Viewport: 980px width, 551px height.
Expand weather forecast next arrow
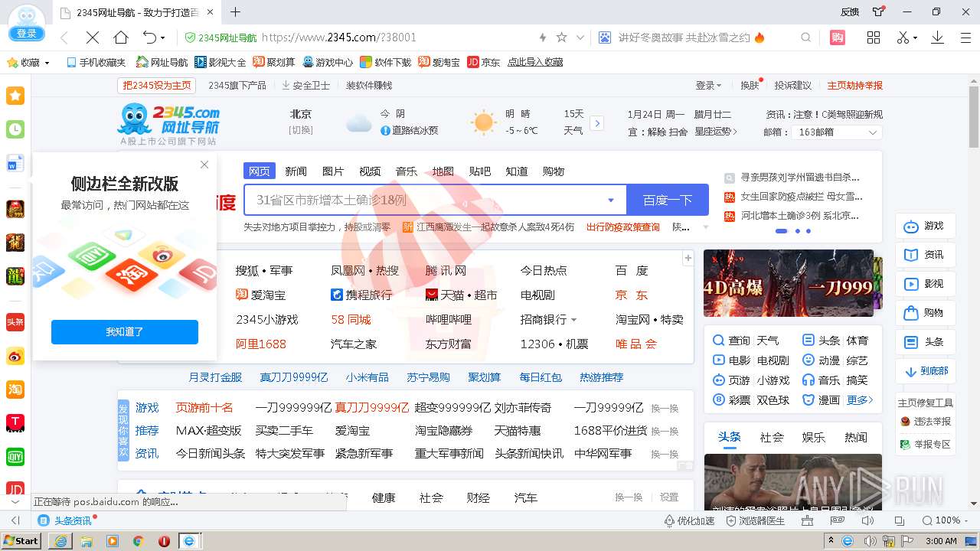[597, 122]
